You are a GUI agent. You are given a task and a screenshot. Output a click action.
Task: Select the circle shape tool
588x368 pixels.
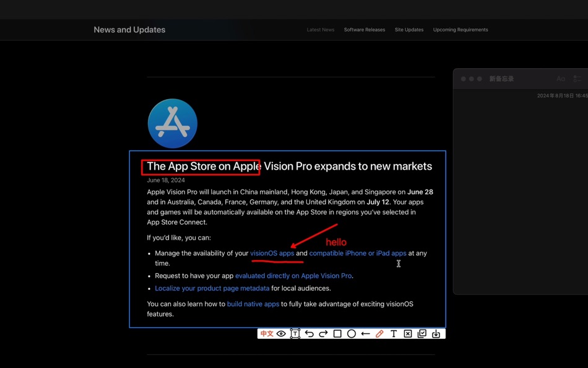coord(352,333)
